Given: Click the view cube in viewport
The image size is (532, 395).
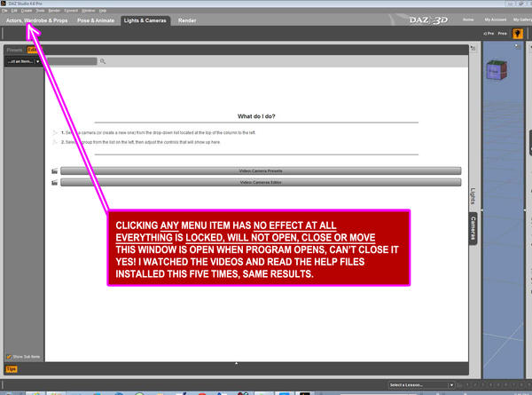Looking at the screenshot, I should [497, 69].
